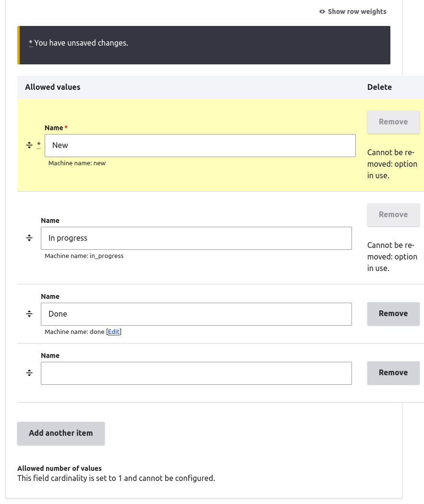The image size is (424, 504).
Task: Click the empty Name input field
Action: click(x=196, y=373)
